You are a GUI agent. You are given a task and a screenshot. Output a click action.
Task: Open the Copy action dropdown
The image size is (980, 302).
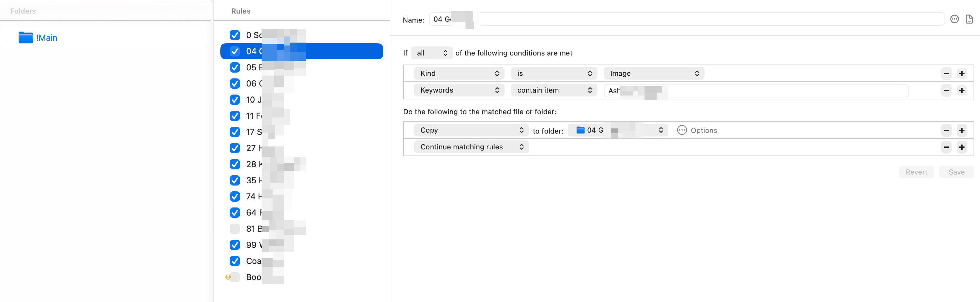[471, 130]
